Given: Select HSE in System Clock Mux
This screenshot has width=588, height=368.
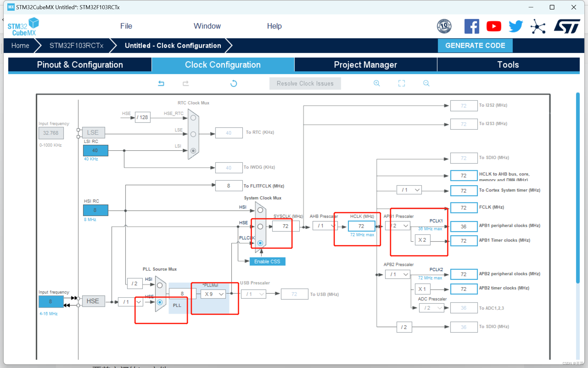Looking at the screenshot, I should point(260,227).
